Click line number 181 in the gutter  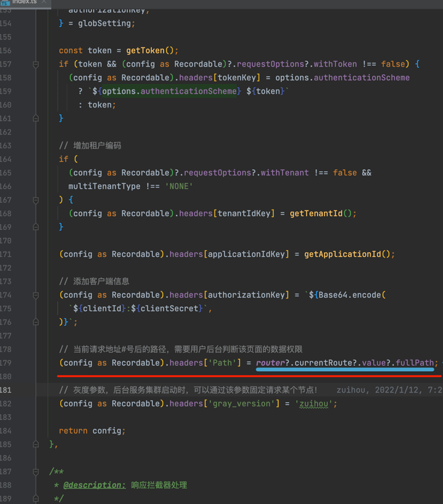click(6, 390)
